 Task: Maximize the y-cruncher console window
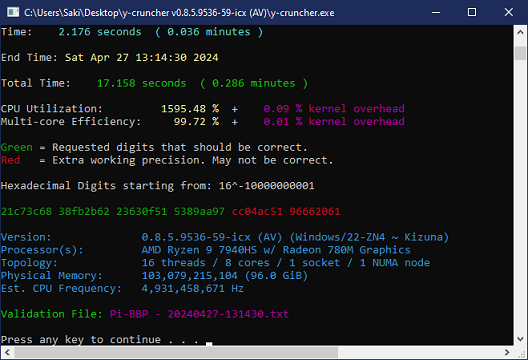tap(472, 12)
